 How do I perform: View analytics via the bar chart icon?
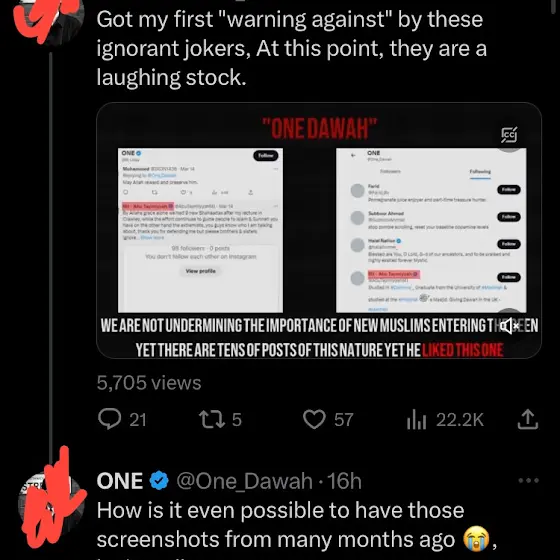coord(416,420)
